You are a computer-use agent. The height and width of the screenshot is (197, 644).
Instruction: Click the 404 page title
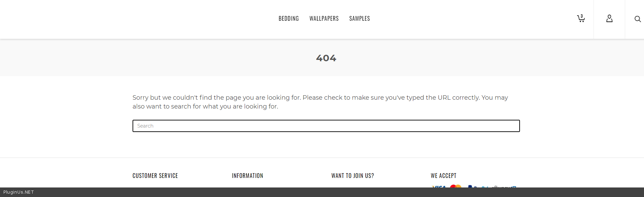[x=326, y=58]
